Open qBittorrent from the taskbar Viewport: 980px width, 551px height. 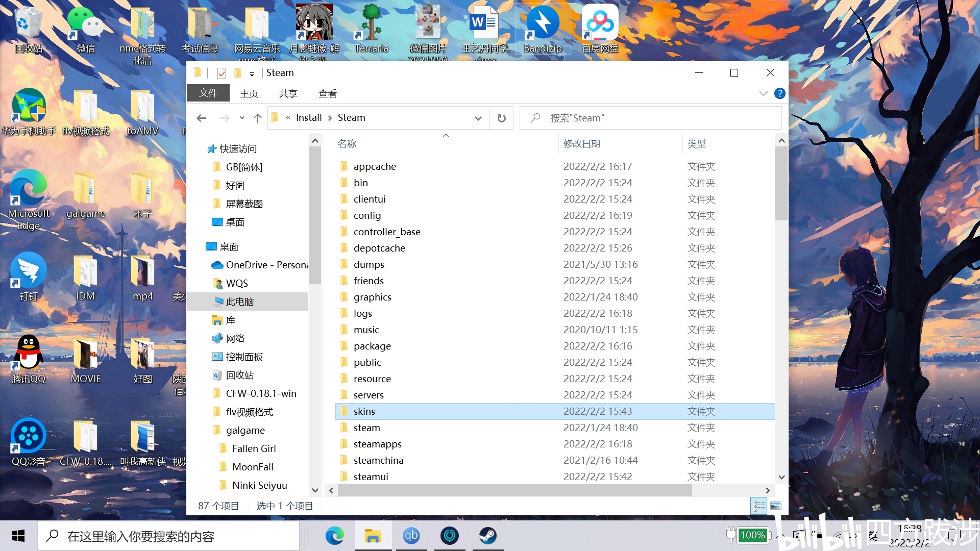click(411, 536)
